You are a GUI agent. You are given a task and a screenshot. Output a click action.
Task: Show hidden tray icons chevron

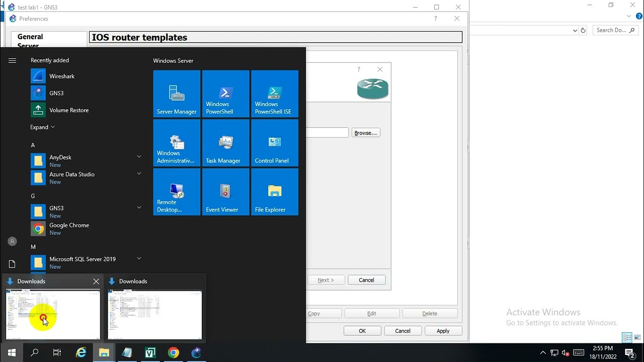point(543,353)
